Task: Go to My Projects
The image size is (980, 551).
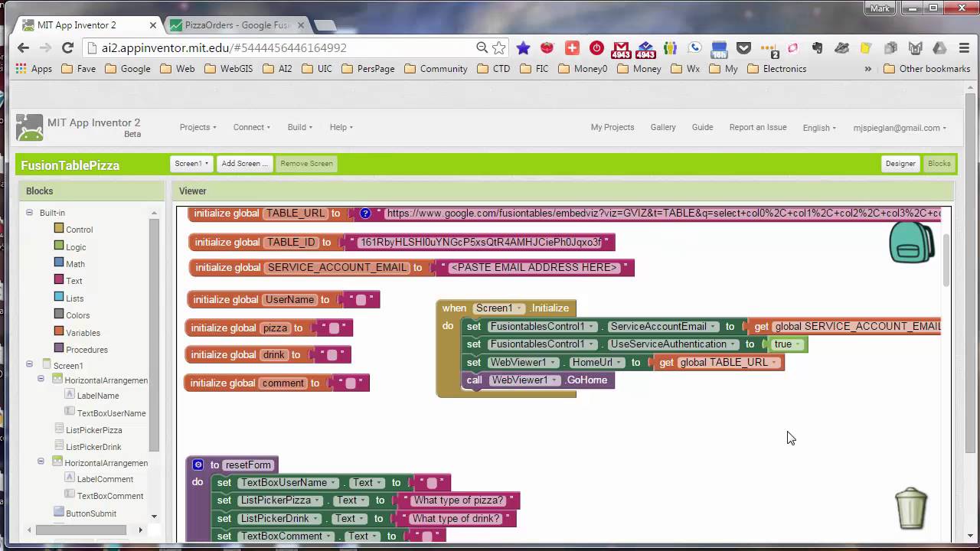Action: pos(612,128)
